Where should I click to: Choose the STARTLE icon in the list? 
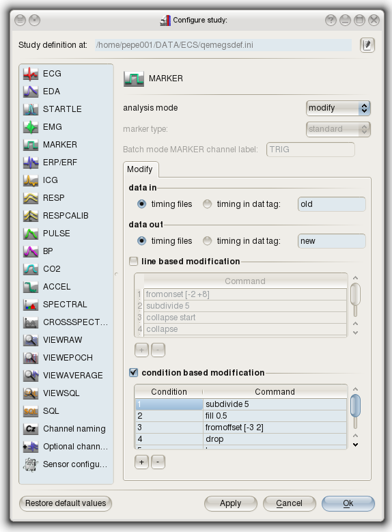tap(31, 109)
